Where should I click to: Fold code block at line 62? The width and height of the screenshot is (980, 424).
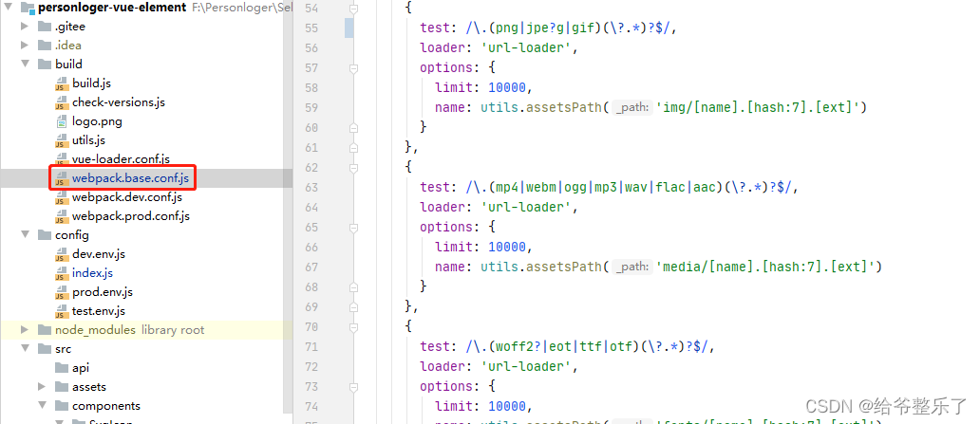click(354, 167)
